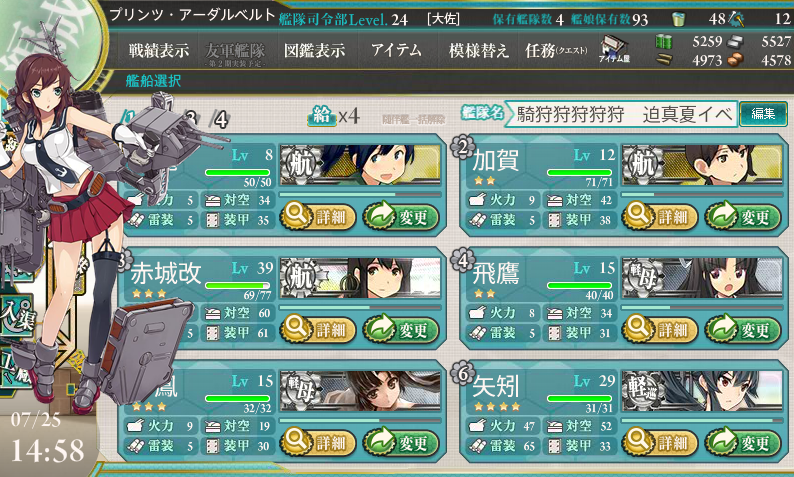Open the アイテム屋 item shop icon
The height and width of the screenshot is (477, 794).
click(x=614, y=49)
